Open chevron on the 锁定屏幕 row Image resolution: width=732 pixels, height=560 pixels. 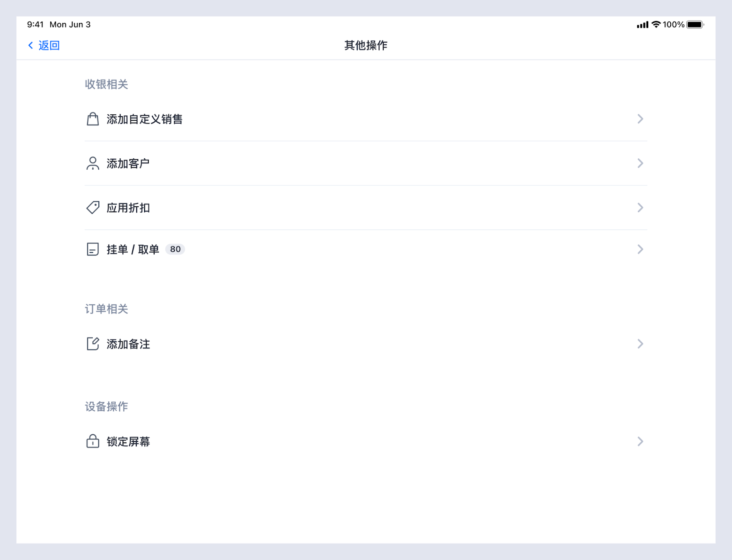[640, 442]
